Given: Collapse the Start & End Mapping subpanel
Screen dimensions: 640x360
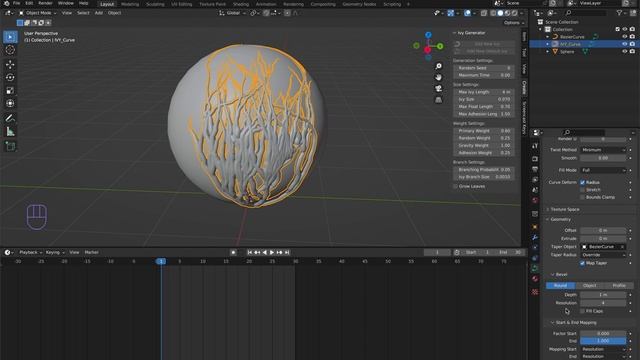Looking at the screenshot, I should click(576, 323).
